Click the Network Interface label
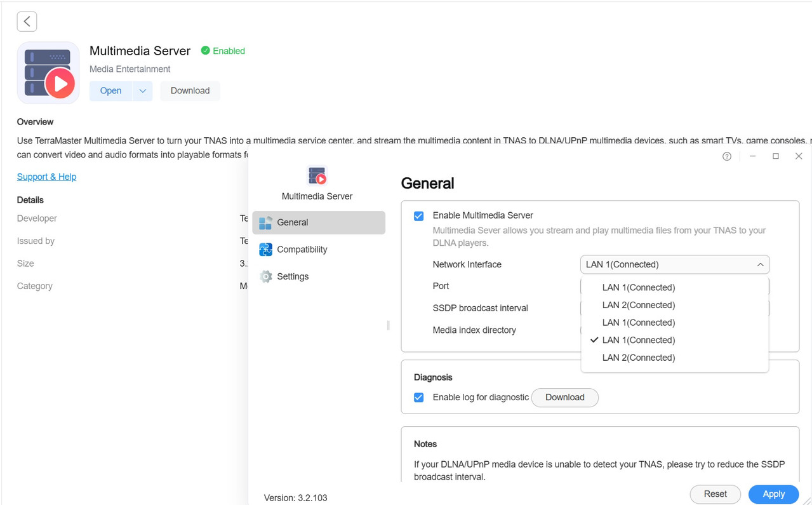 tap(467, 264)
